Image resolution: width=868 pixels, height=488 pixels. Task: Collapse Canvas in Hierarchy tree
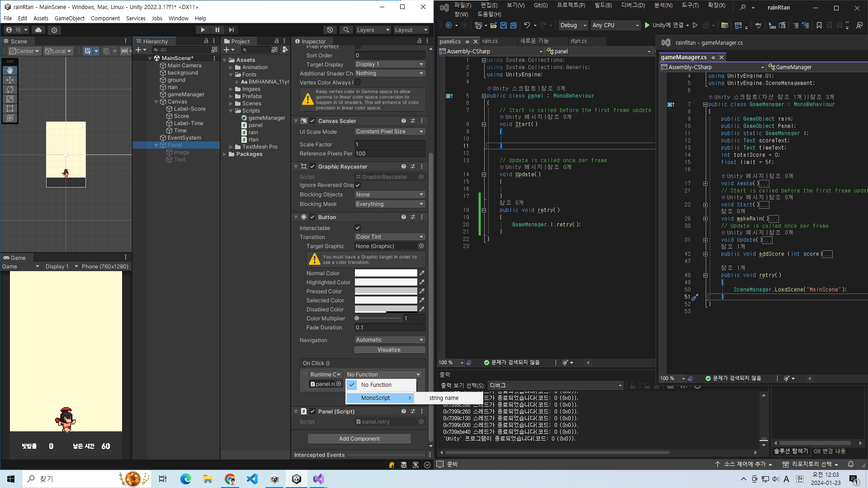156,102
